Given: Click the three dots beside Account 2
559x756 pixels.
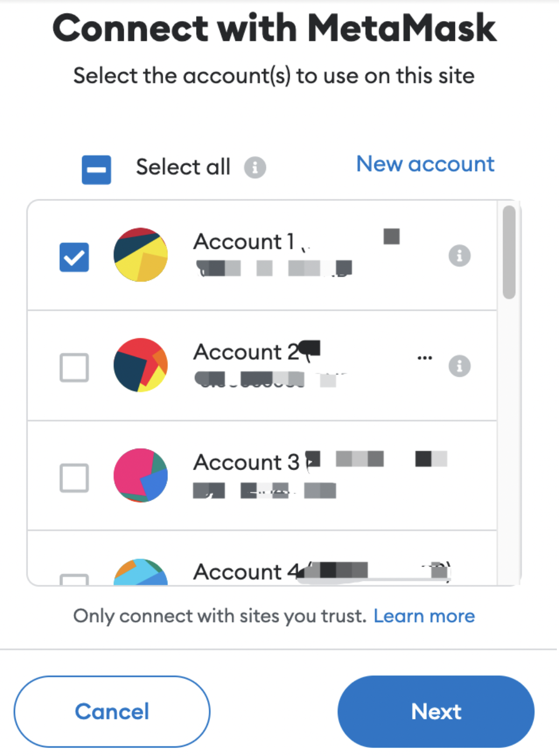Looking at the screenshot, I should click(x=425, y=358).
